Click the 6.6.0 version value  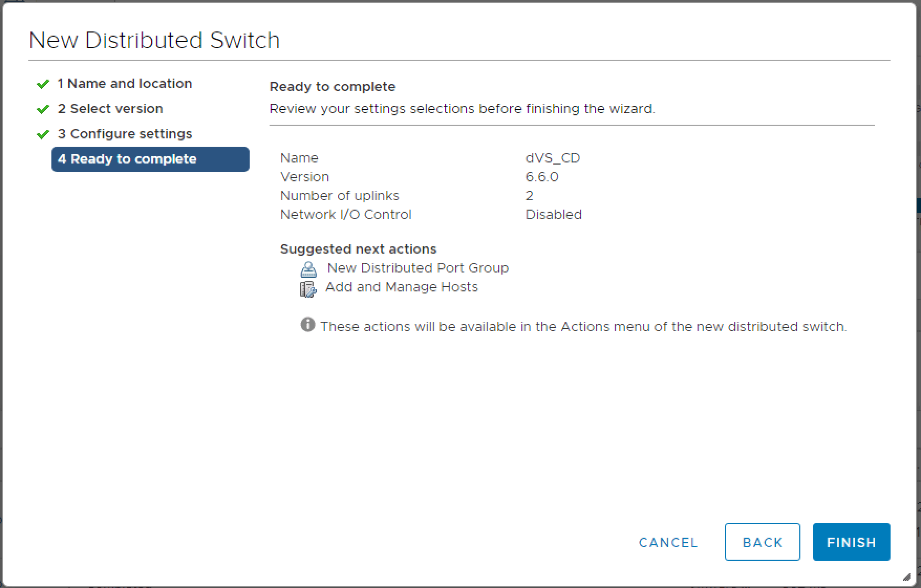pos(542,177)
